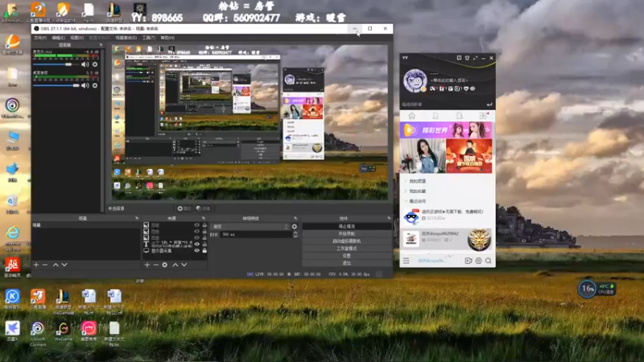This screenshot has height=362, width=644.
Task: Click the YY user avatar
Action: point(415,80)
